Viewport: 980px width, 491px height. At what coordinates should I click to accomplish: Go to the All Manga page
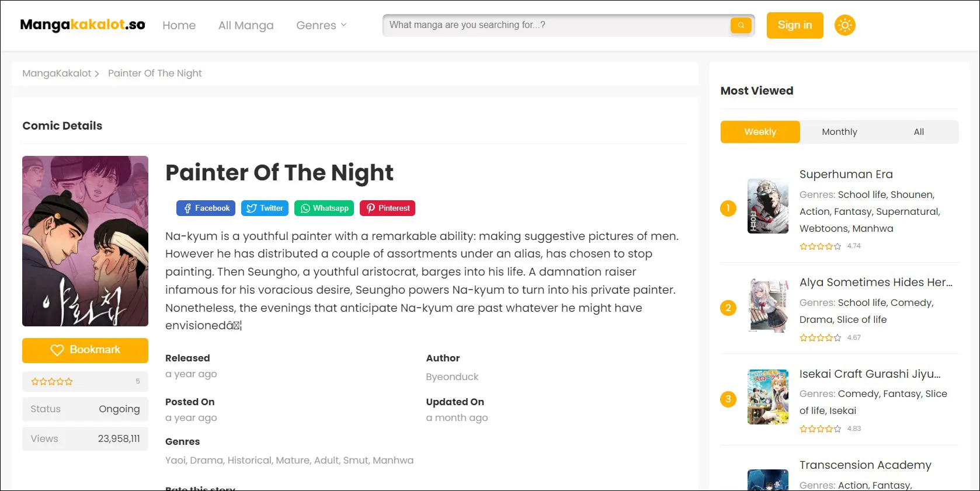tap(246, 25)
